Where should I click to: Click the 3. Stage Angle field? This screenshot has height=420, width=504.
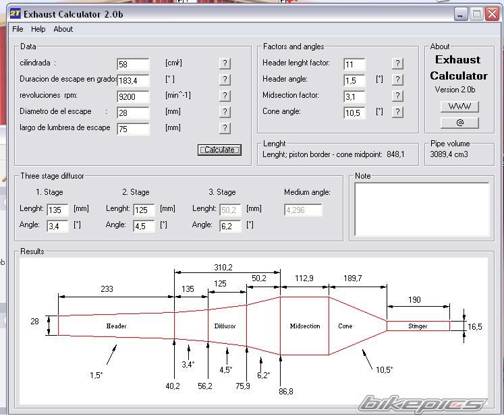click(x=231, y=227)
